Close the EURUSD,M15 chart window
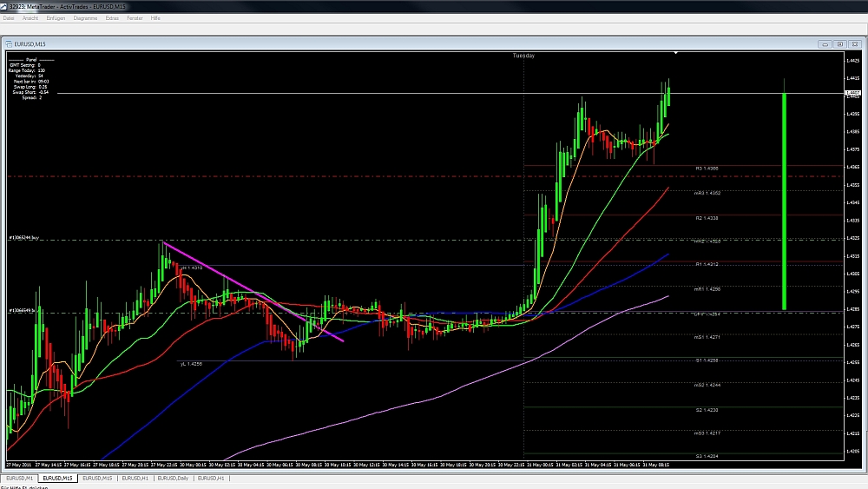This screenshot has height=489, width=868. (x=855, y=43)
